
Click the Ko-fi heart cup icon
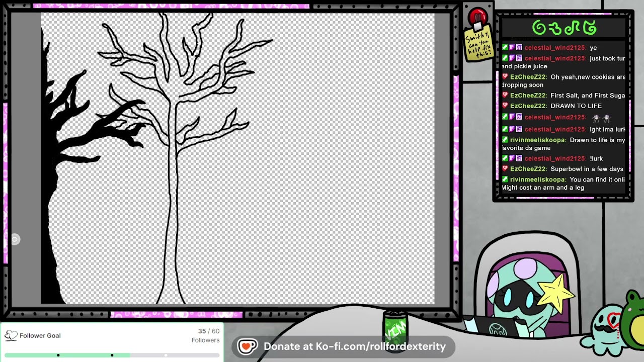point(248,346)
